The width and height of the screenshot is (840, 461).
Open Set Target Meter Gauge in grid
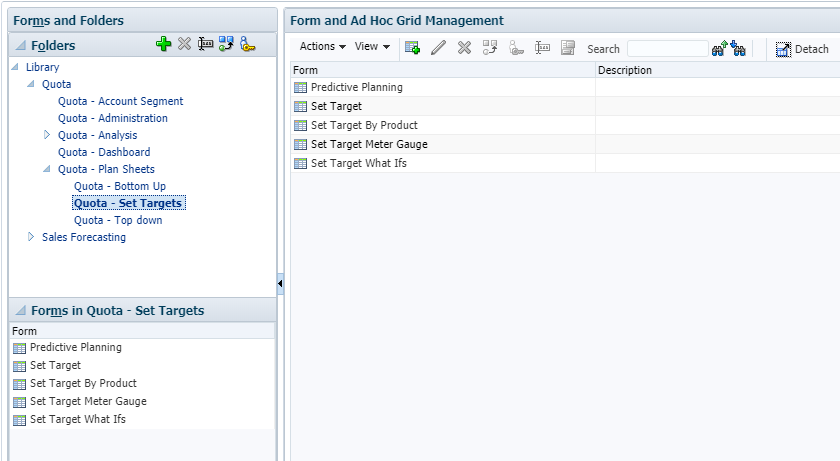coord(369,144)
